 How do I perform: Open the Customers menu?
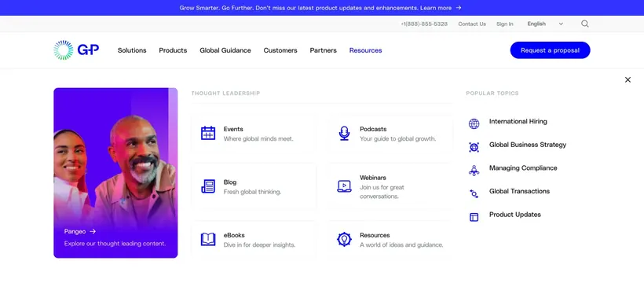[x=280, y=50]
